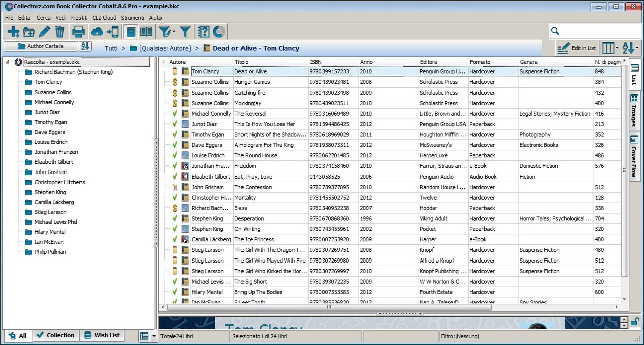Click the paperback icon on The Round House row
Image resolution: width=644 pixels, height=345 pixels.
pyautogui.click(x=185, y=155)
